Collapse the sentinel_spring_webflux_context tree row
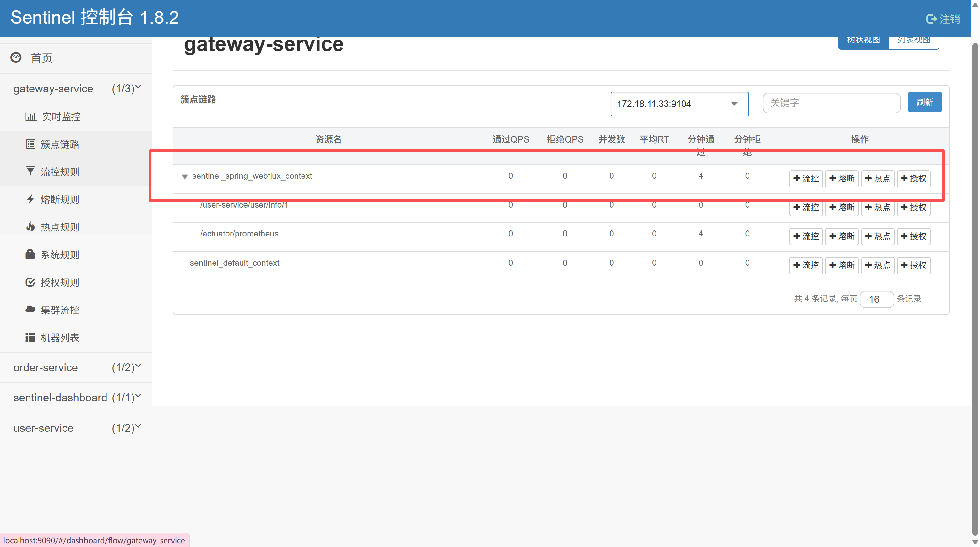The height and width of the screenshot is (547, 980). tap(184, 176)
